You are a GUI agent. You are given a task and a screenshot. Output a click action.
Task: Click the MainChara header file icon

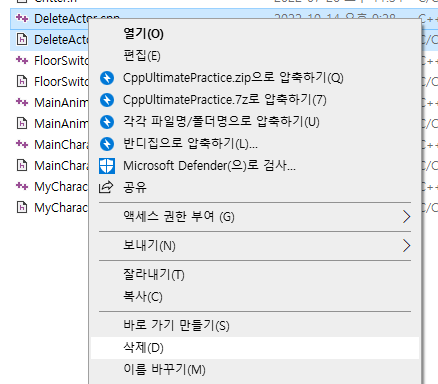(22, 166)
